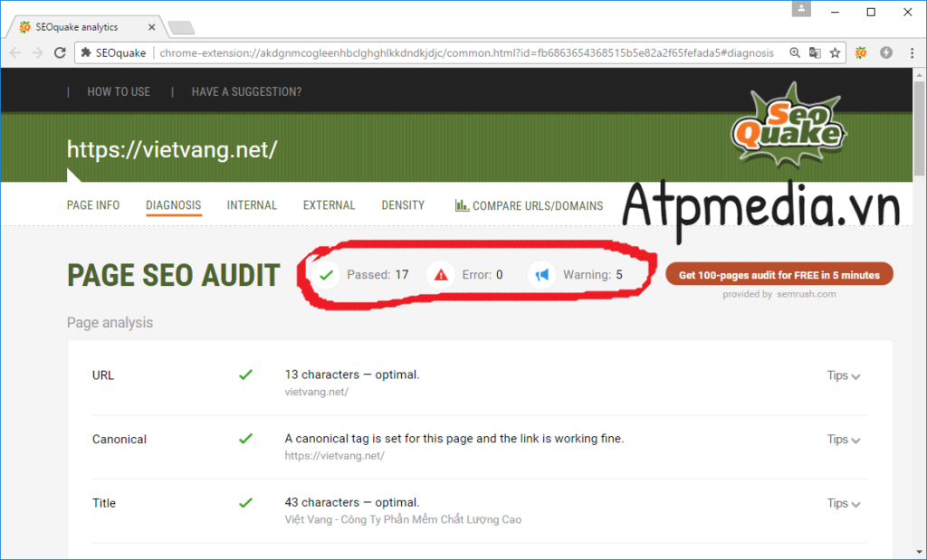
Task: Reload the page with refresh icon
Action: (60, 52)
